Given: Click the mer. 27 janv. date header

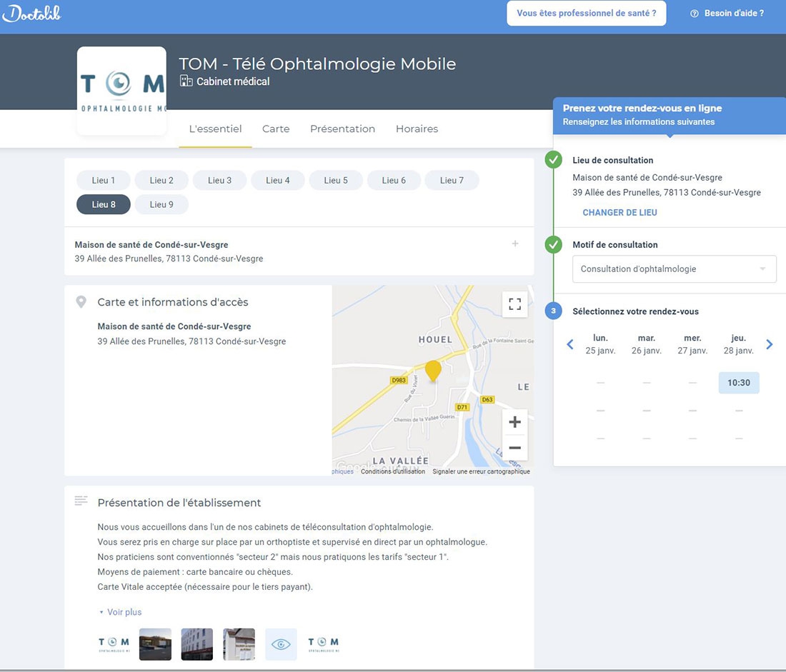Looking at the screenshot, I should [x=693, y=344].
